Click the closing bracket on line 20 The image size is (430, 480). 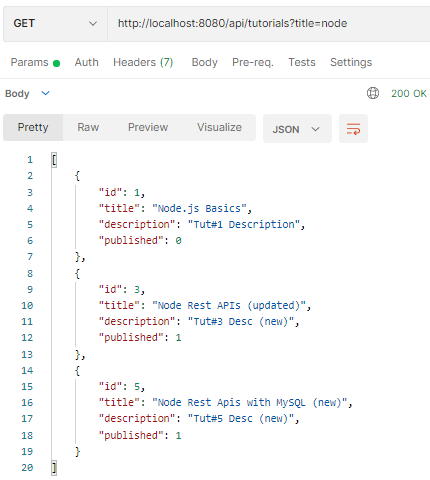click(x=54, y=468)
